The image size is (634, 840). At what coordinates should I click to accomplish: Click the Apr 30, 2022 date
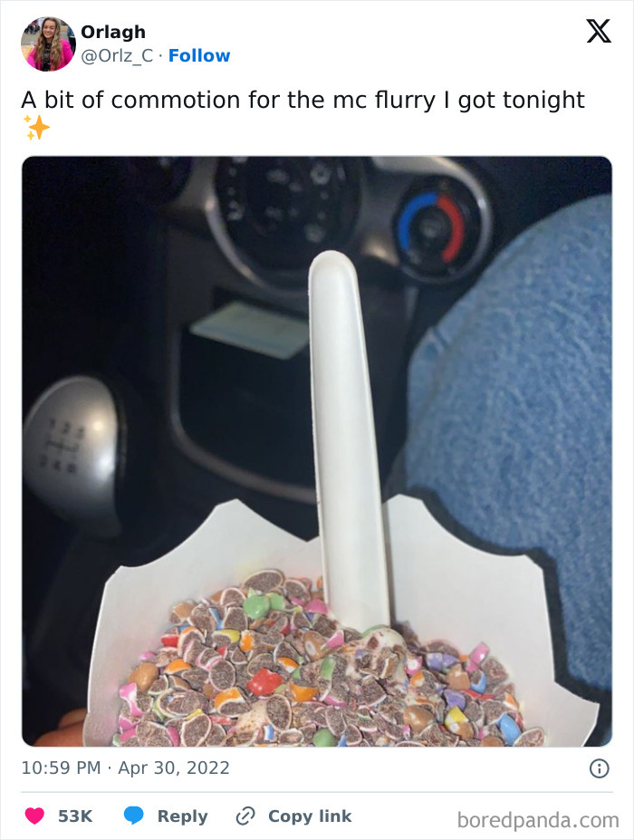[174, 768]
